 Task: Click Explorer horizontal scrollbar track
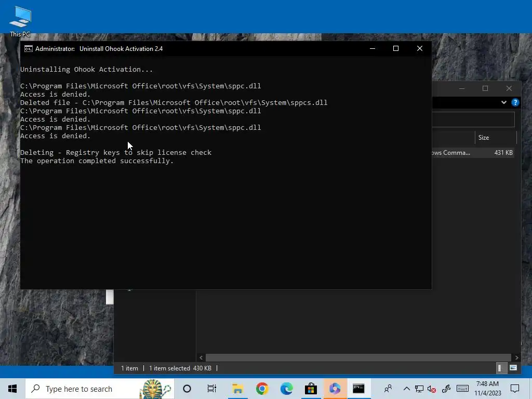(x=358, y=357)
